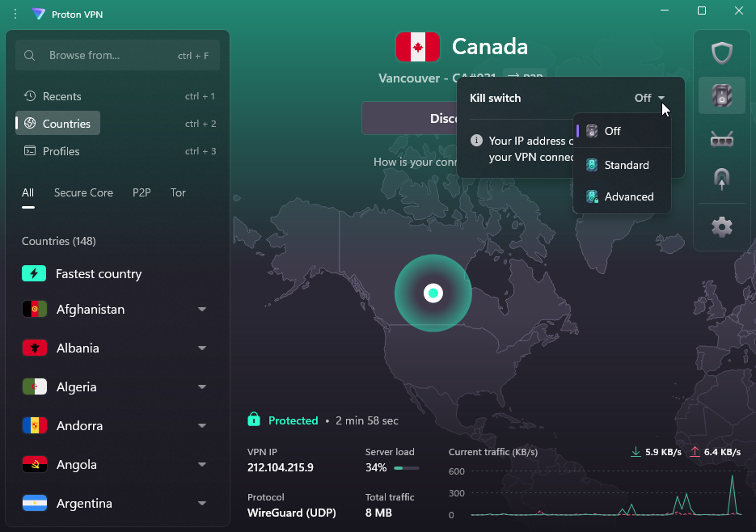
Task: Click the Albania flag icon
Action: coord(34,348)
